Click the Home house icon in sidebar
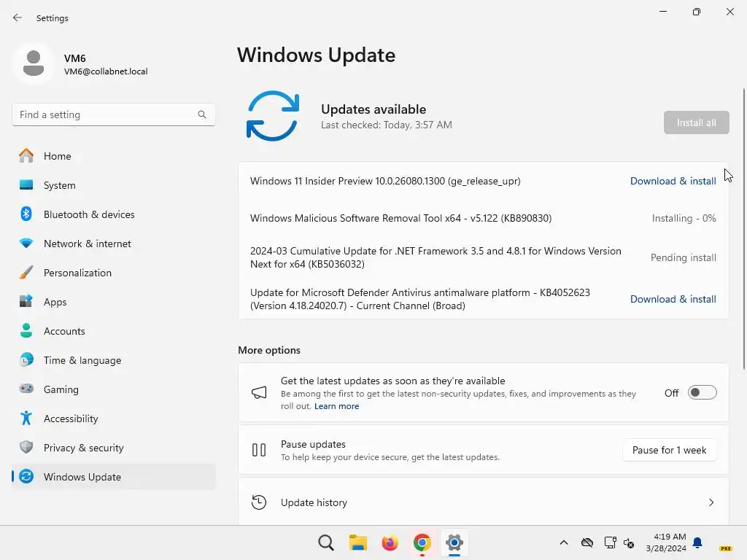This screenshot has height=560, width=747. click(x=26, y=156)
